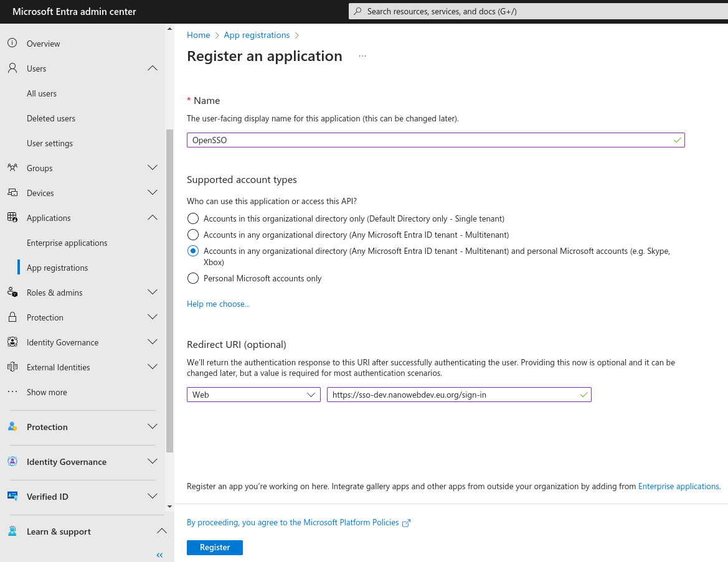The height and width of the screenshot is (562, 728).
Task: Select single tenant account type option
Action: click(x=193, y=218)
